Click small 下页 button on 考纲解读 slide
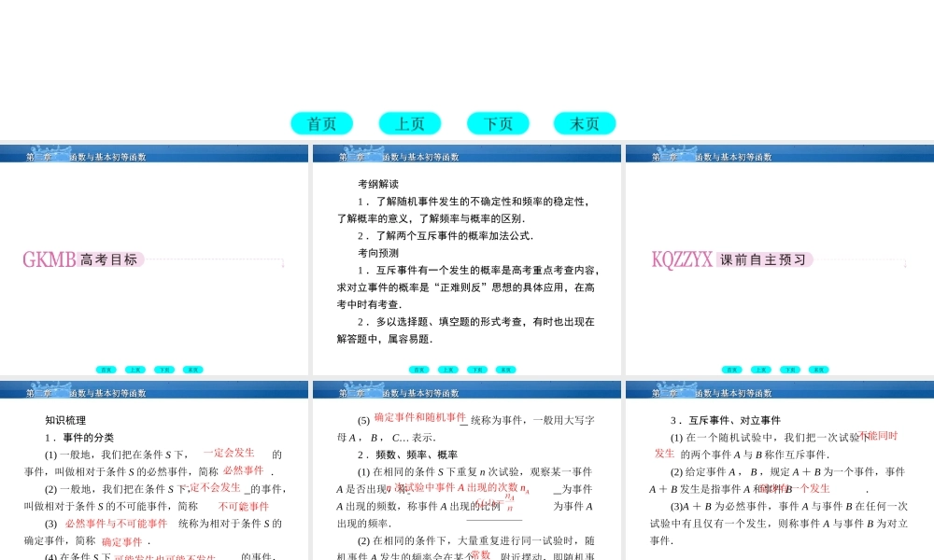 click(x=477, y=370)
